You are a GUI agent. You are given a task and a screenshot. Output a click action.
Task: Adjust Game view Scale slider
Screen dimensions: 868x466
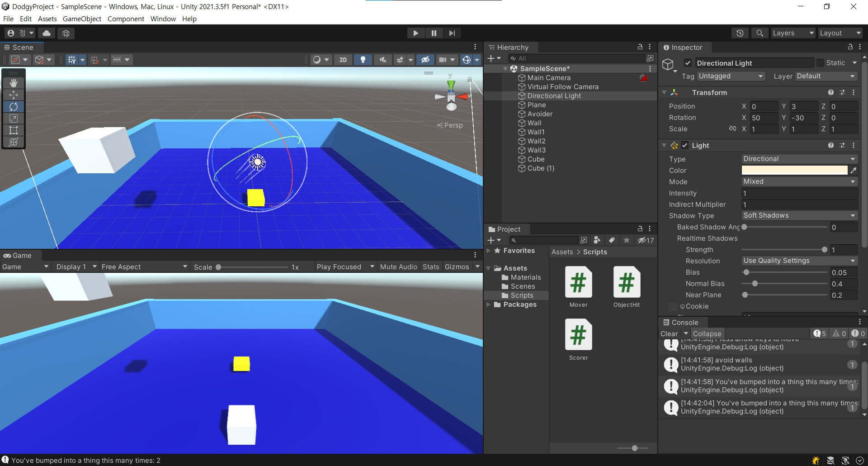point(251,267)
